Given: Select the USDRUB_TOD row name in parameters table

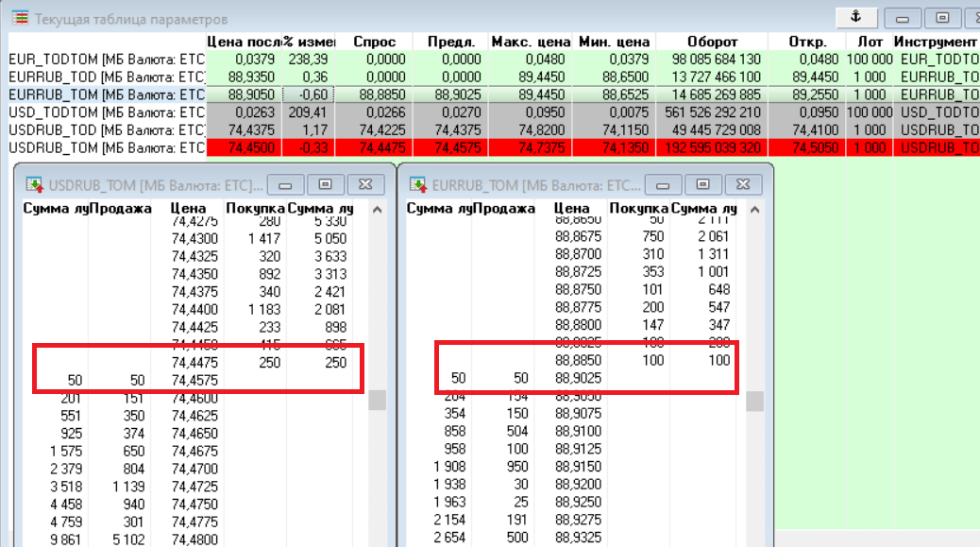Looking at the screenshot, I should coord(107,130).
